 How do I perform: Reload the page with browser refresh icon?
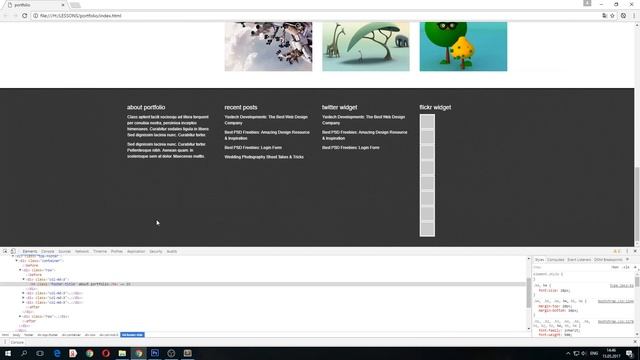(24, 16)
